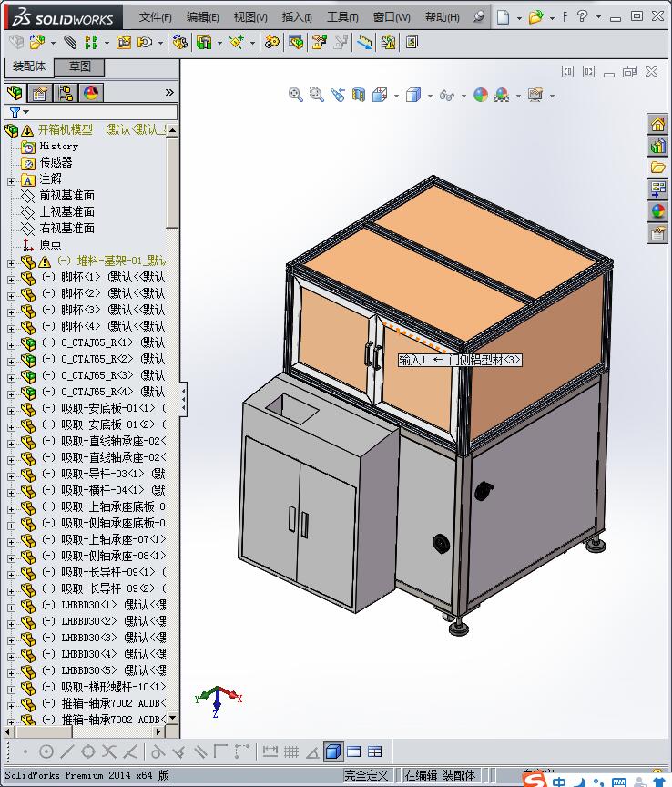Image resolution: width=672 pixels, height=787 pixels.
Task: Open SolidWorks Resources home icon in task pane
Action: 657,124
